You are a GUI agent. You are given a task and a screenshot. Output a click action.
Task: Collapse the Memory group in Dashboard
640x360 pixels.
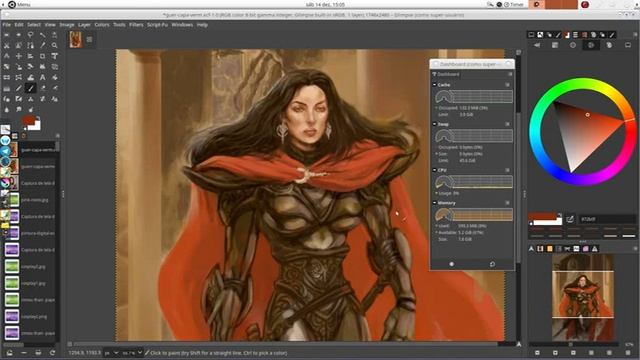[x=435, y=202]
